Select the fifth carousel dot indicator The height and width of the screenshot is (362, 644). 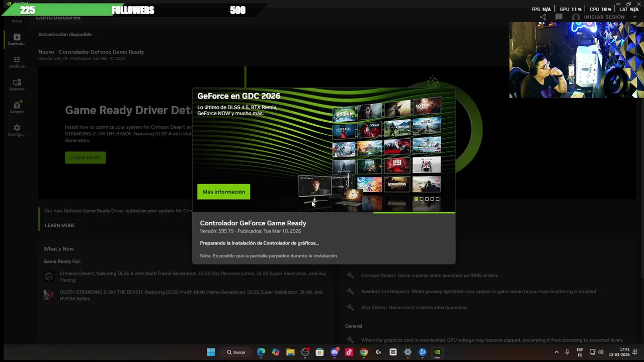coord(437,199)
